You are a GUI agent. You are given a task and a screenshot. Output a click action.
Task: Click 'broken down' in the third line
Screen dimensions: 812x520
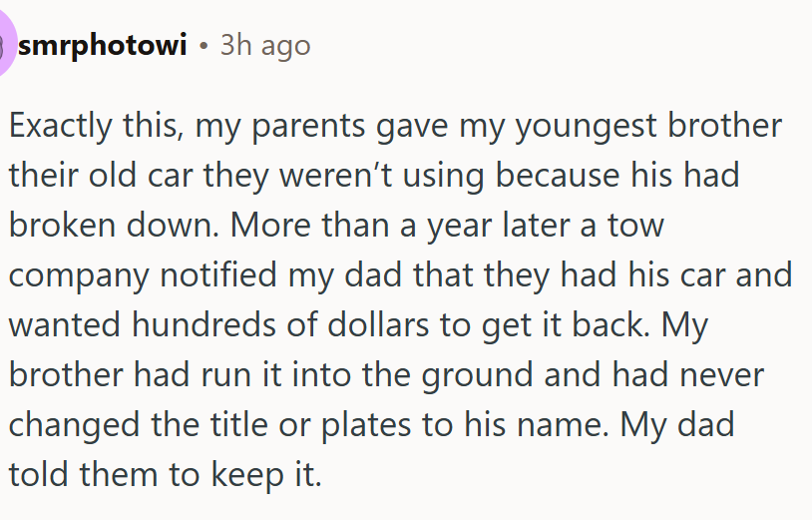[x=109, y=226]
